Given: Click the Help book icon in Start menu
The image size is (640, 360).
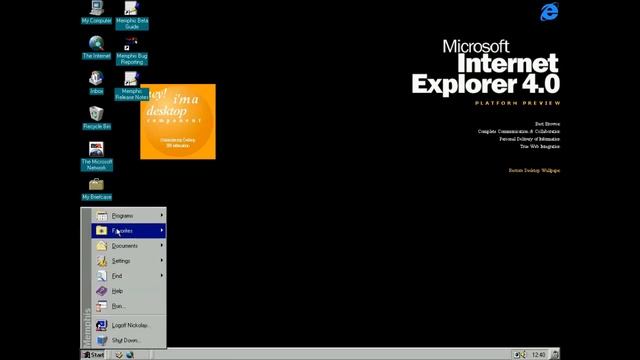Looking at the screenshot, I should point(102,291).
